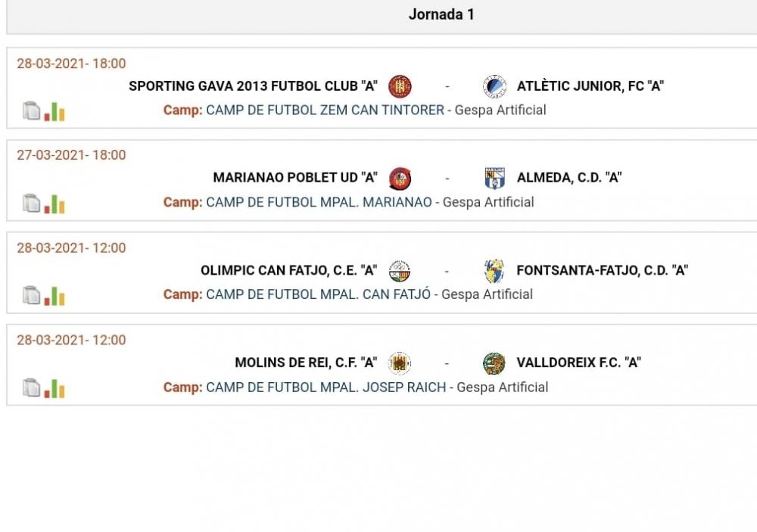Open match report icon for Marianao Poblet match

[31, 204]
